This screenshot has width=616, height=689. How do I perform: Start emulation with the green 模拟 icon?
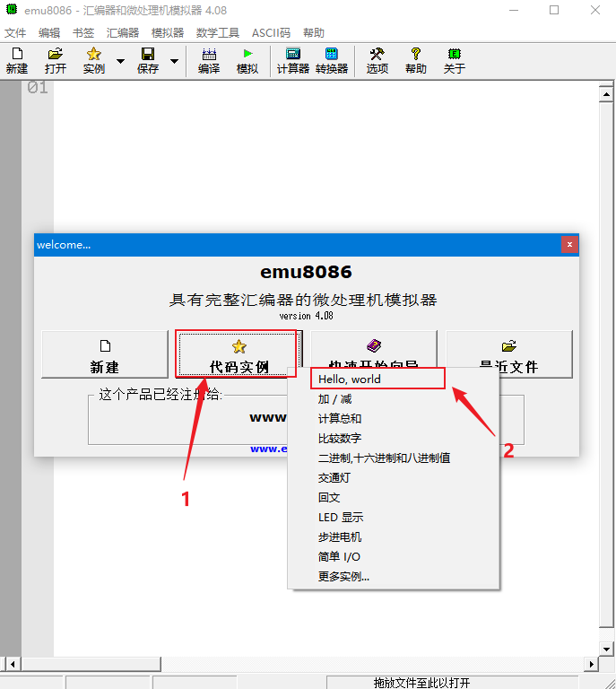point(247,61)
